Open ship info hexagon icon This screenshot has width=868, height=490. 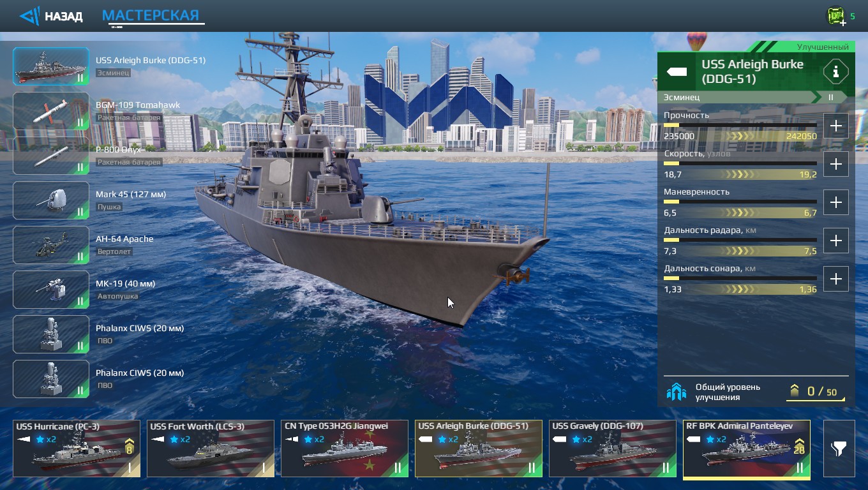[x=835, y=71]
